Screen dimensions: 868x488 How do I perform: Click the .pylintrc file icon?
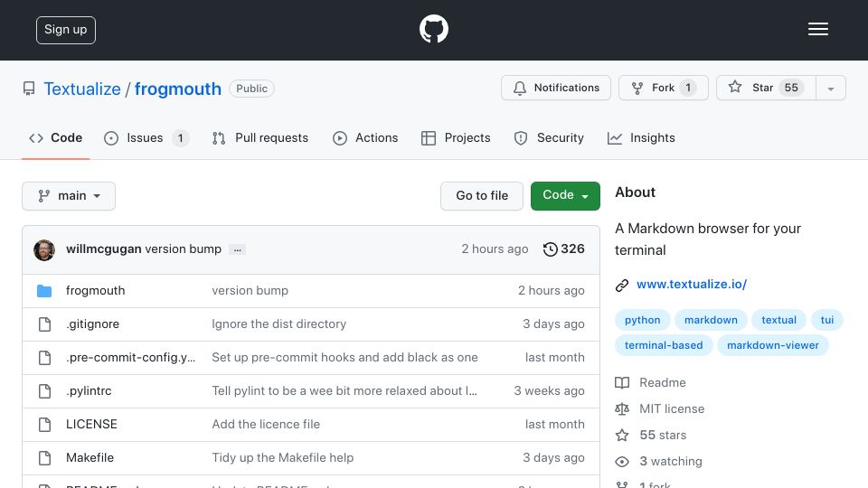45,391
